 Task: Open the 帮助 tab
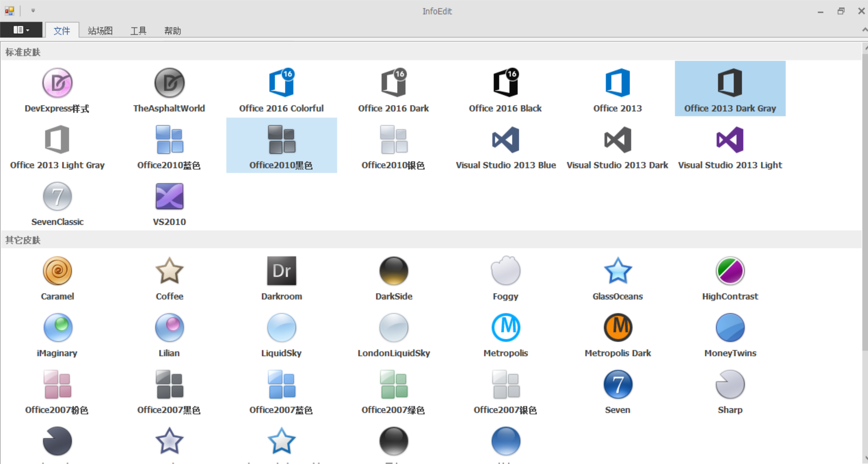[x=172, y=31]
